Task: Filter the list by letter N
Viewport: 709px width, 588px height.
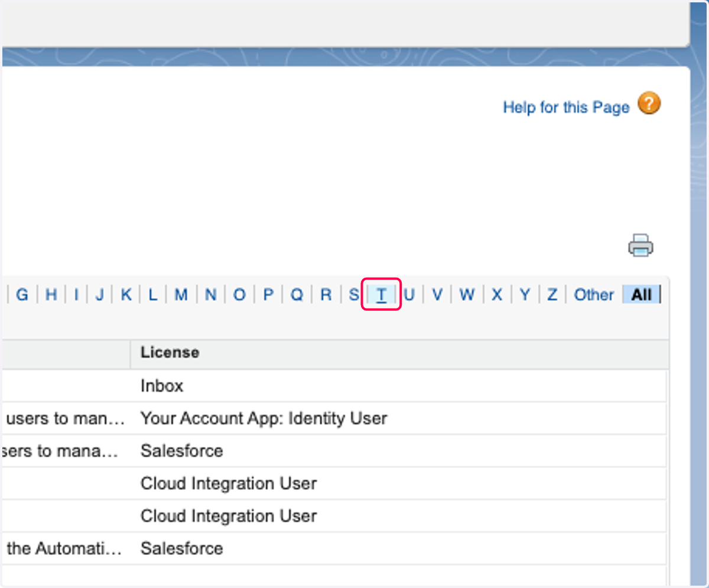Action: [210, 294]
